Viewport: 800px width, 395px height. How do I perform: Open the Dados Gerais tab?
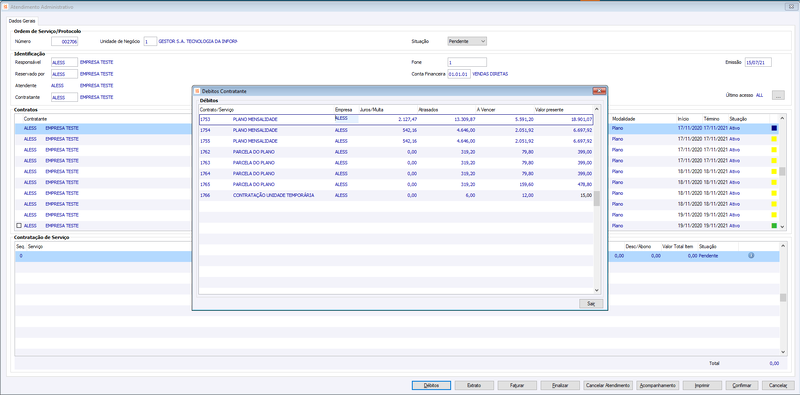tap(21, 20)
